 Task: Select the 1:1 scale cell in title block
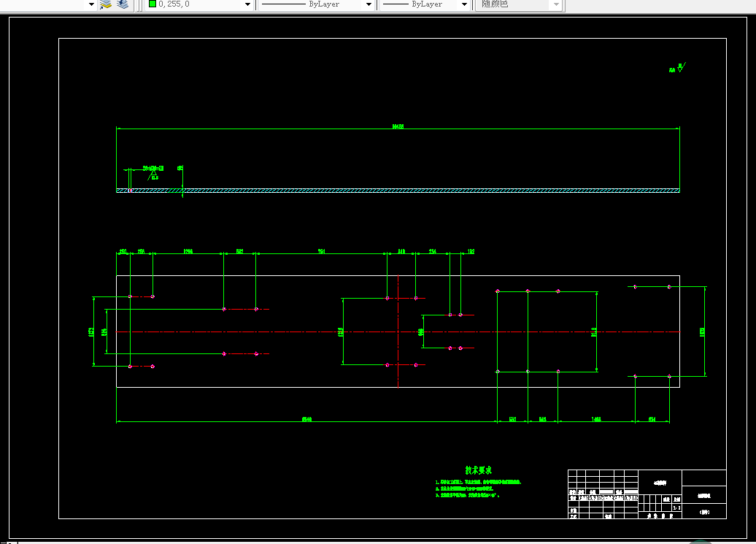pos(676,507)
